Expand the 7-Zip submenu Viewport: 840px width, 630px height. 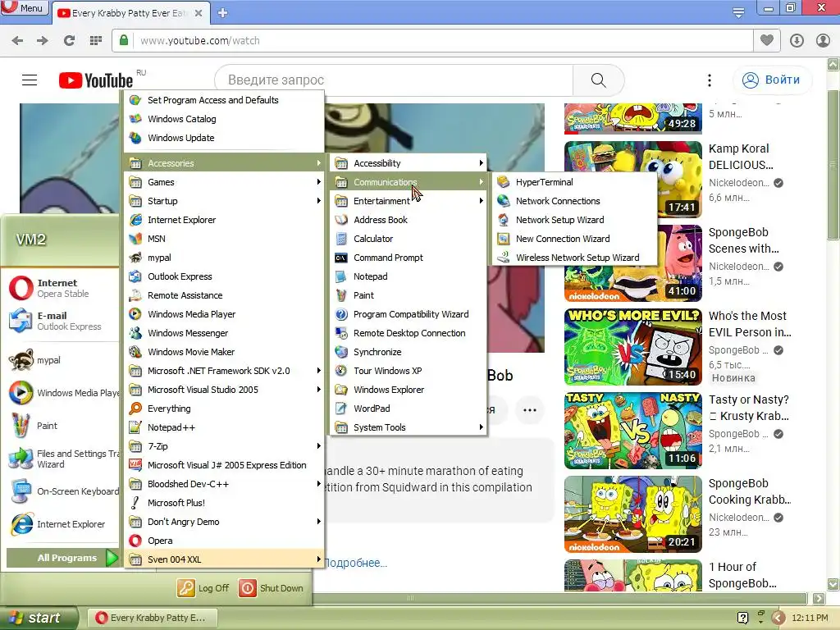pos(224,446)
